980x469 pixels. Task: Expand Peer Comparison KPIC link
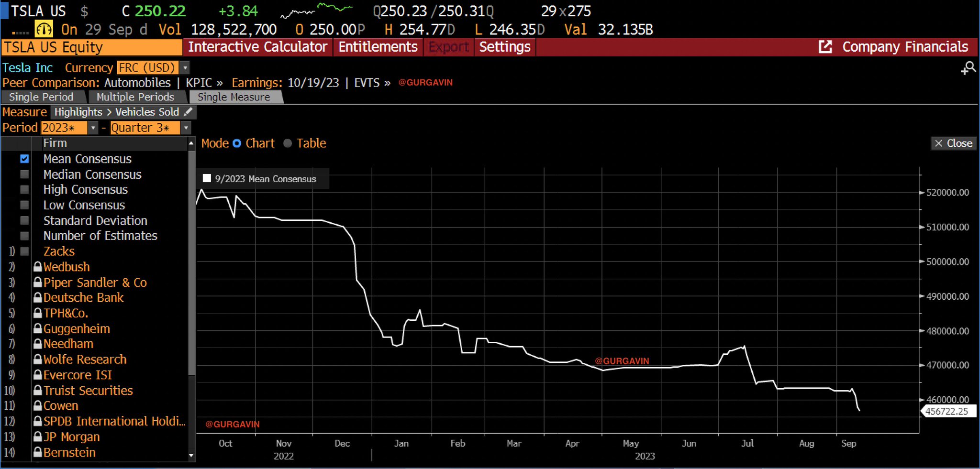pos(204,83)
